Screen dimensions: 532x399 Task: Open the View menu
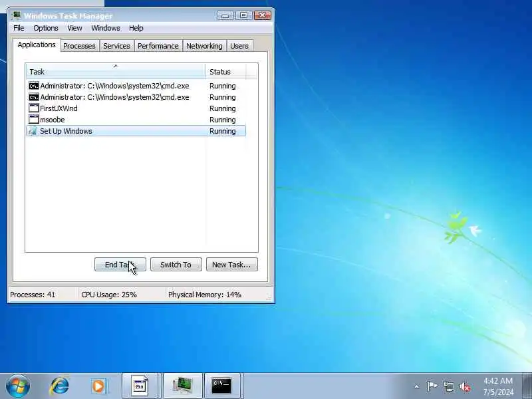tap(74, 28)
